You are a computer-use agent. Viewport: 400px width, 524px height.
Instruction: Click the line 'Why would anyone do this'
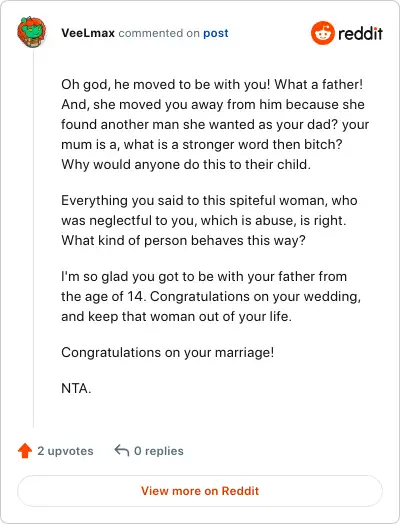point(186,164)
